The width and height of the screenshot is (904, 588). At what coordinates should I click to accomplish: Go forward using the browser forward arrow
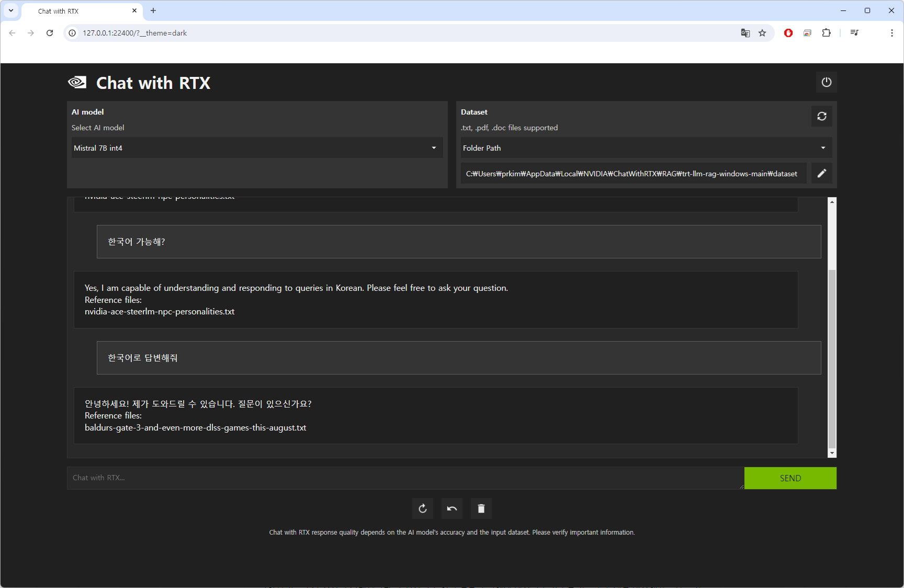tap(31, 33)
